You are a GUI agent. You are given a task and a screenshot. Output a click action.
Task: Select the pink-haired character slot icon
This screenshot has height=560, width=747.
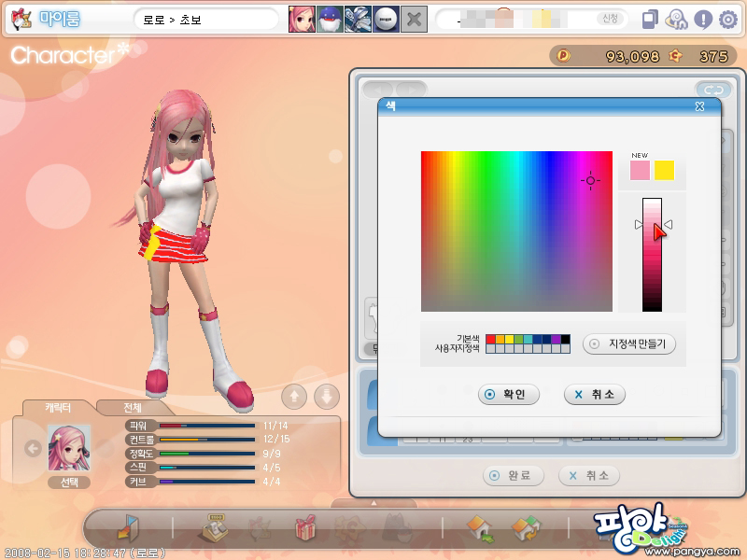302,19
